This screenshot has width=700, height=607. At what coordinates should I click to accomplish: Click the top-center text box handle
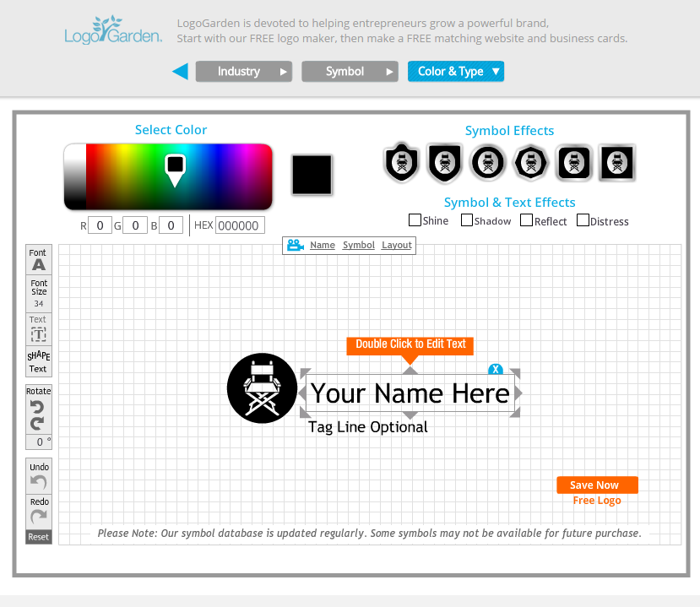click(410, 371)
